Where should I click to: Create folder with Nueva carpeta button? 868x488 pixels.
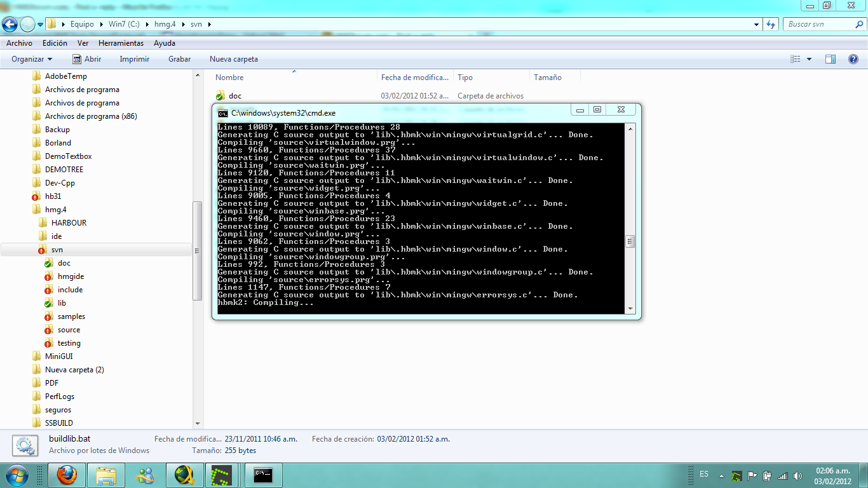pos(234,59)
